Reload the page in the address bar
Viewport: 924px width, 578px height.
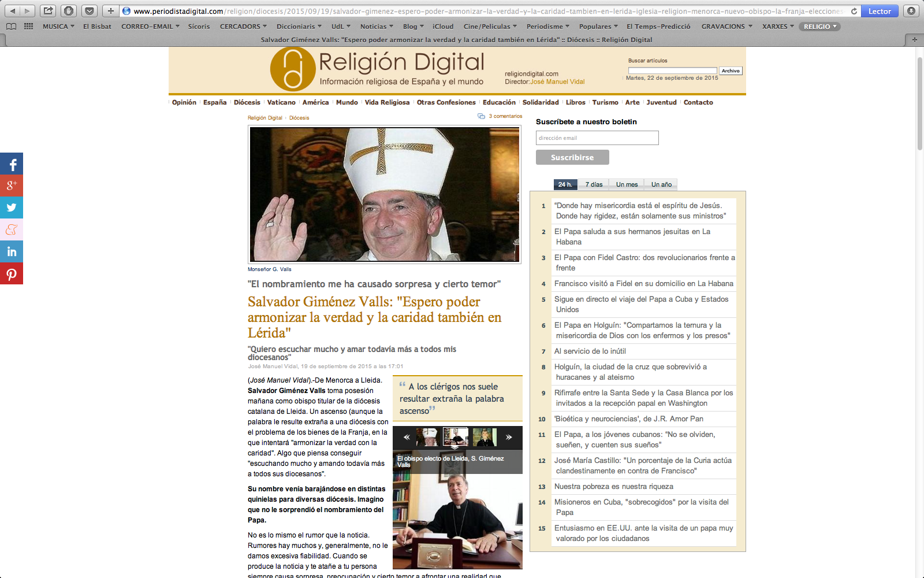coord(854,11)
